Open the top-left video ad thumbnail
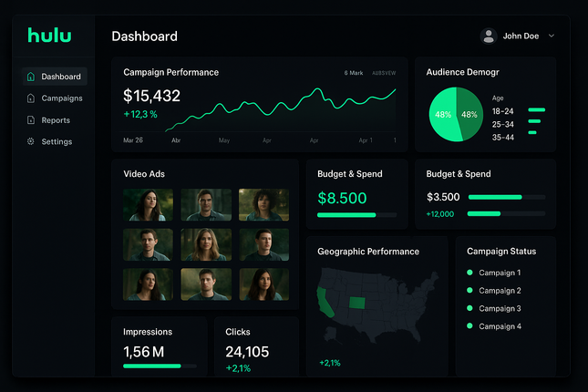 tap(147, 205)
